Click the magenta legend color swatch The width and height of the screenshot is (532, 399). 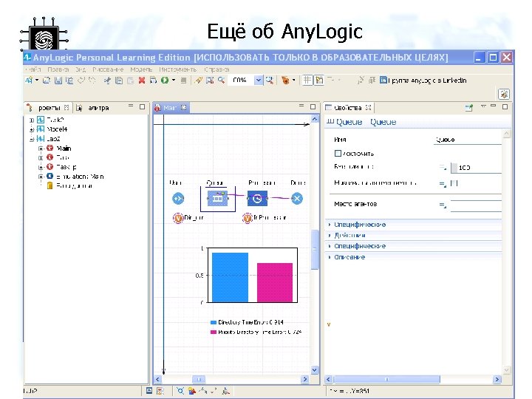click(214, 332)
